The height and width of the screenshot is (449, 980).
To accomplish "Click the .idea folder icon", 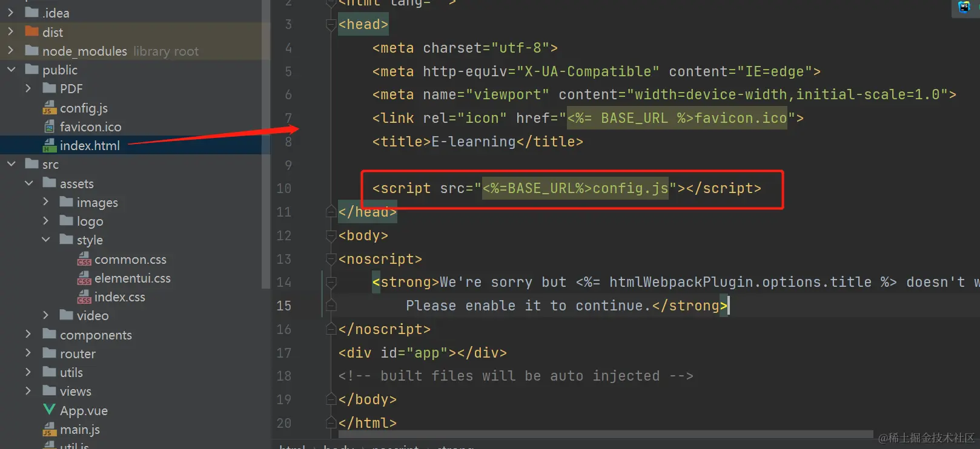I will click(x=32, y=12).
